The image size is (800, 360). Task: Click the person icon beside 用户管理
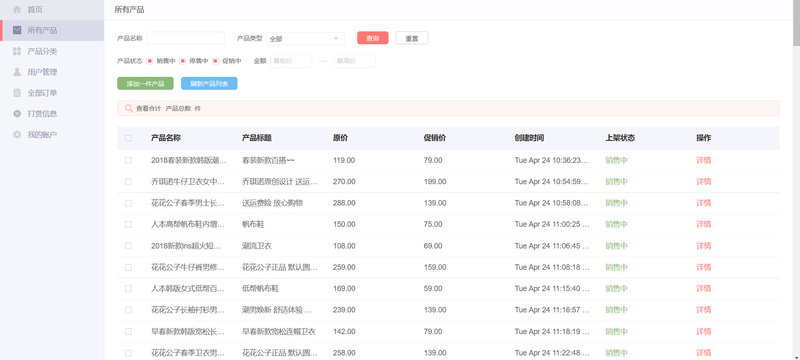coord(17,72)
